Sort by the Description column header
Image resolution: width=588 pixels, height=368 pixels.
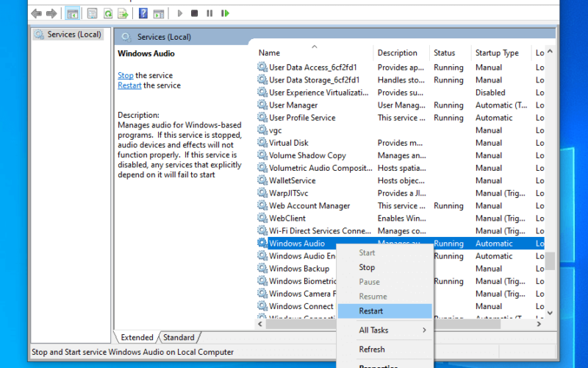tap(401, 53)
